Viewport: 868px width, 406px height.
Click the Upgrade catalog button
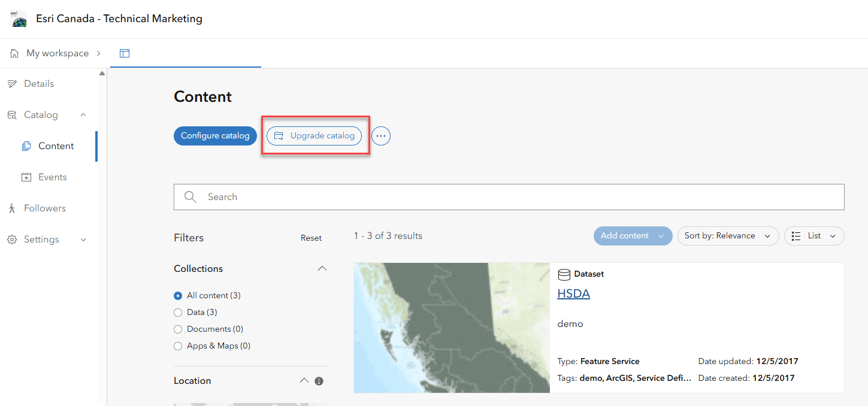[314, 136]
